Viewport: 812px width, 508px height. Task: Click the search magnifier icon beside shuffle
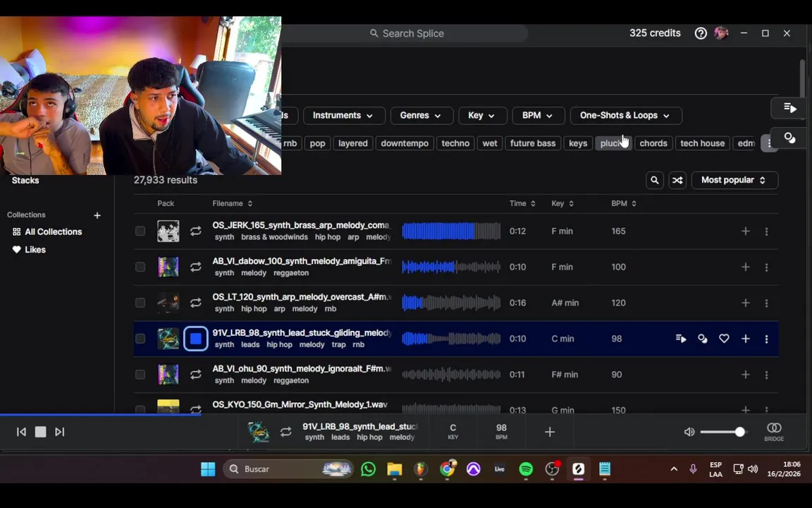tap(655, 180)
